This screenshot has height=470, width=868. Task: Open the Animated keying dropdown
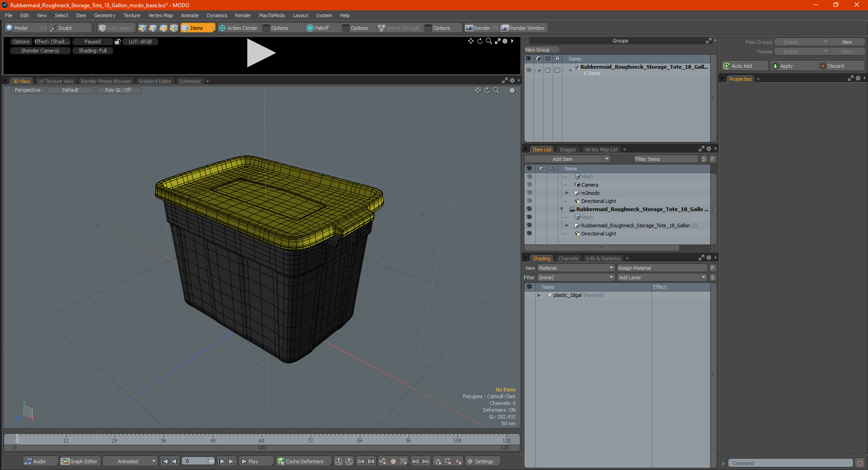coord(130,461)
